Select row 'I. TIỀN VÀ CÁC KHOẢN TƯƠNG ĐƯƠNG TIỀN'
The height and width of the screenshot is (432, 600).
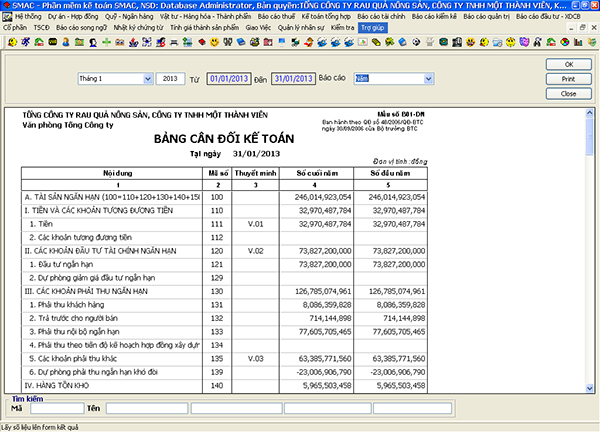point(224,210)
